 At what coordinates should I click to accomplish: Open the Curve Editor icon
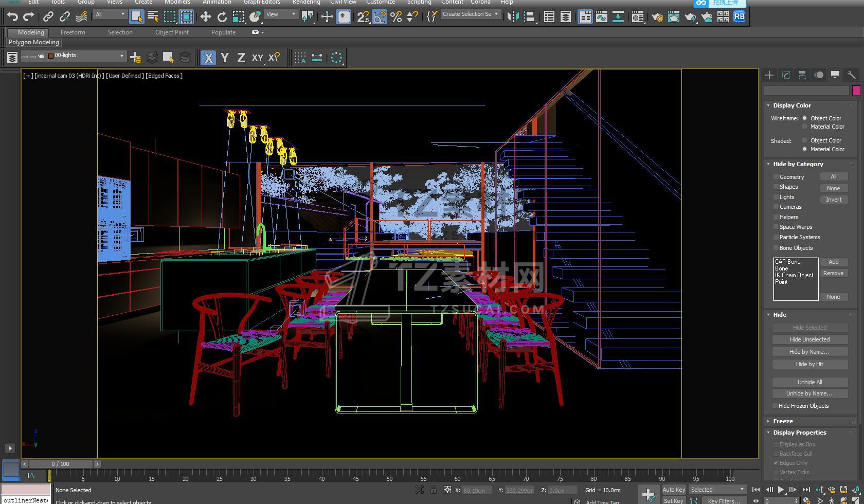point(601,17)
